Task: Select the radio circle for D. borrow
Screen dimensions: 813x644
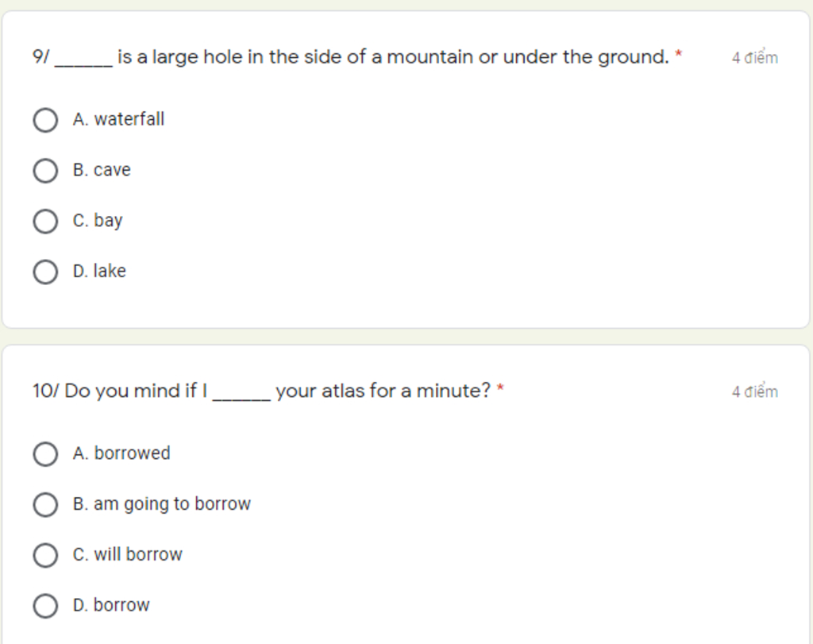Action: tap(45, 606)
